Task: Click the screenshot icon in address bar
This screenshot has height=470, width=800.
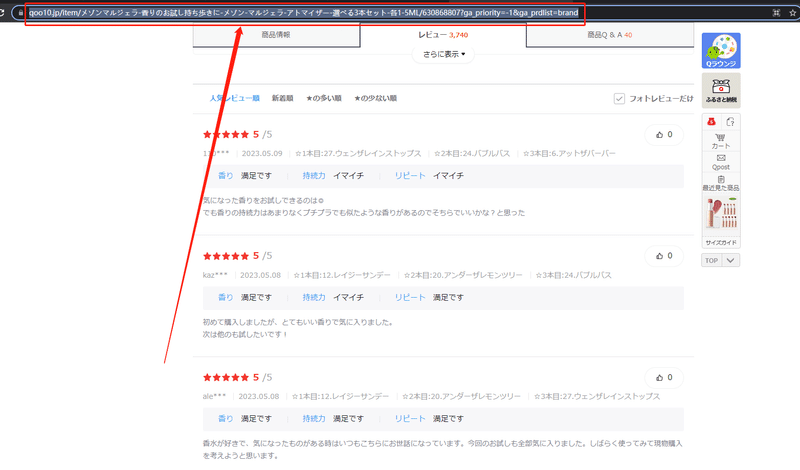Action: 776,13
